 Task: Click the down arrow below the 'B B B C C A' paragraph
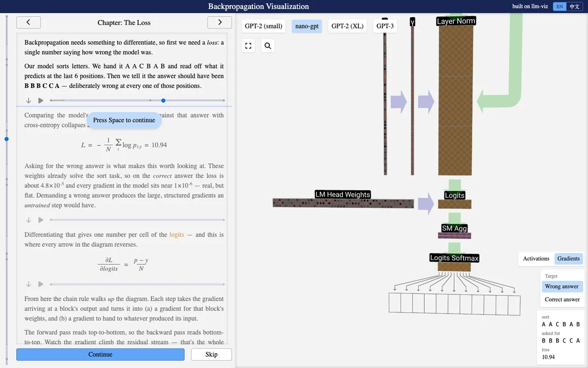pos(28,101)
